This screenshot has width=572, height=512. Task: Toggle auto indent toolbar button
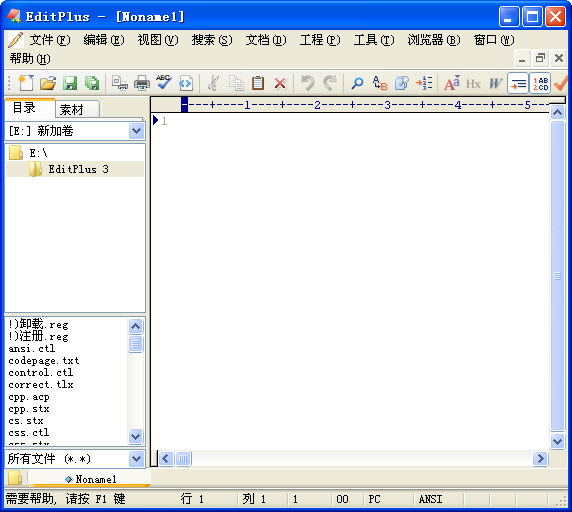(518, 84)
